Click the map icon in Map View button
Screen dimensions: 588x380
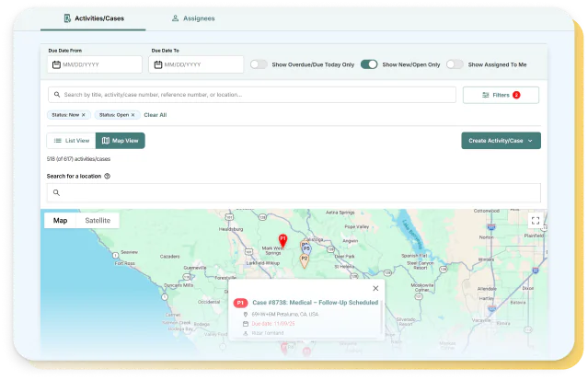point(106,141)
